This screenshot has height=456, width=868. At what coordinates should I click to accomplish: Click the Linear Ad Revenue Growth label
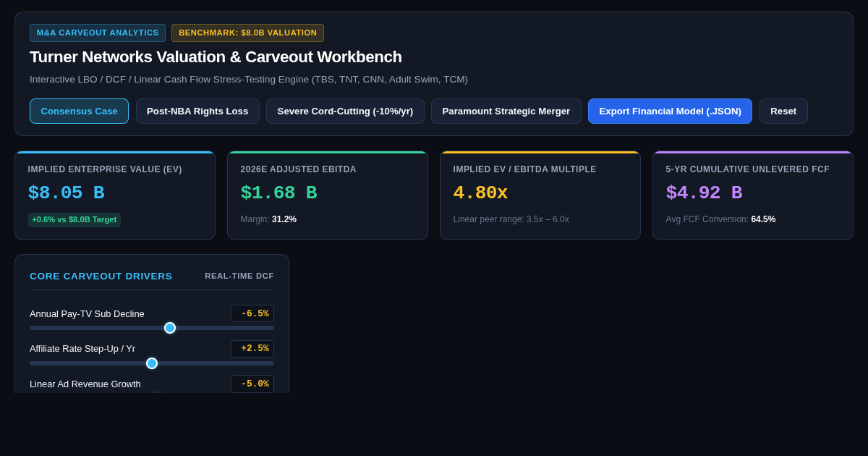tap(85, 384)
